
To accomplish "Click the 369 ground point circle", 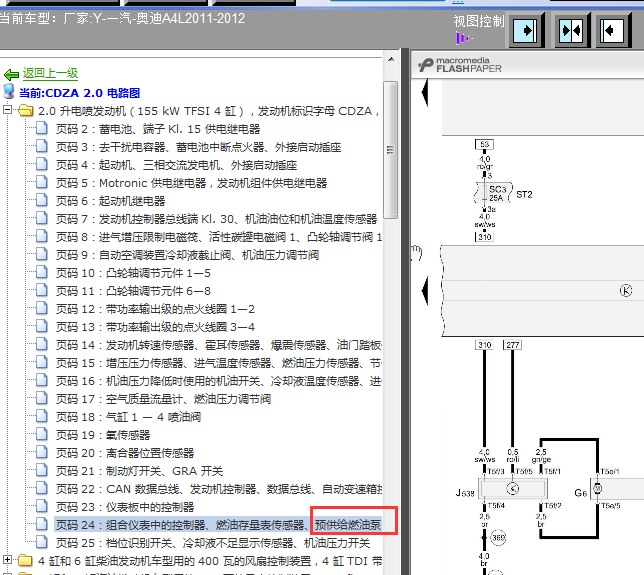I will pos(498,537).
